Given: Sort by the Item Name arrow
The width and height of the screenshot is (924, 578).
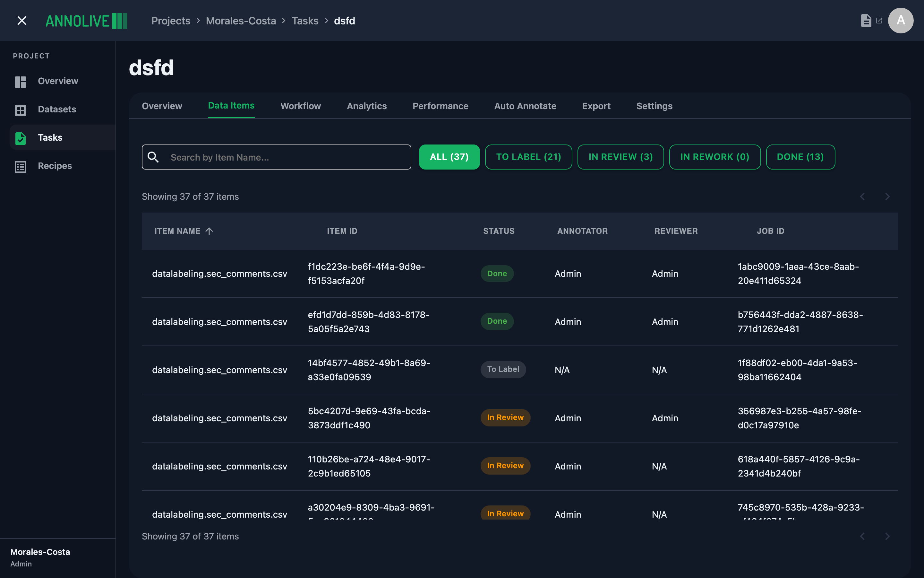Looking at the screenshot, I should (x=209, y=231).
